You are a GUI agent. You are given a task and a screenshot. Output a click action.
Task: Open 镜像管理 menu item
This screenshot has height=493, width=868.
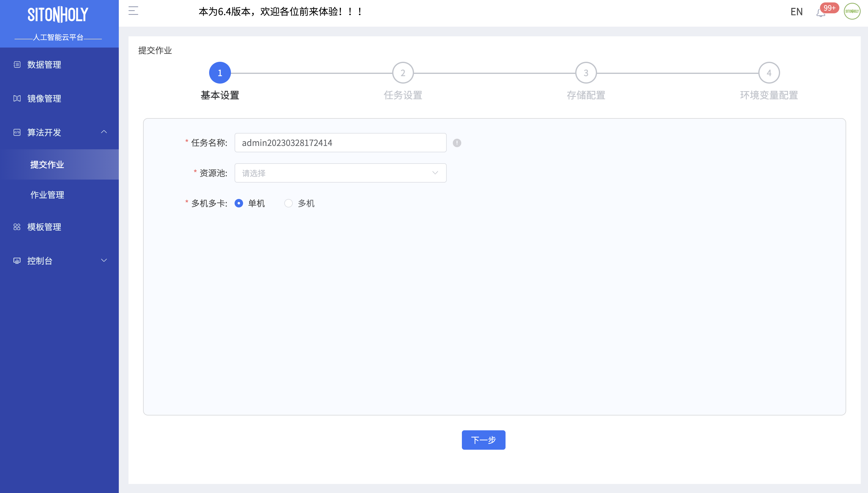59,98
